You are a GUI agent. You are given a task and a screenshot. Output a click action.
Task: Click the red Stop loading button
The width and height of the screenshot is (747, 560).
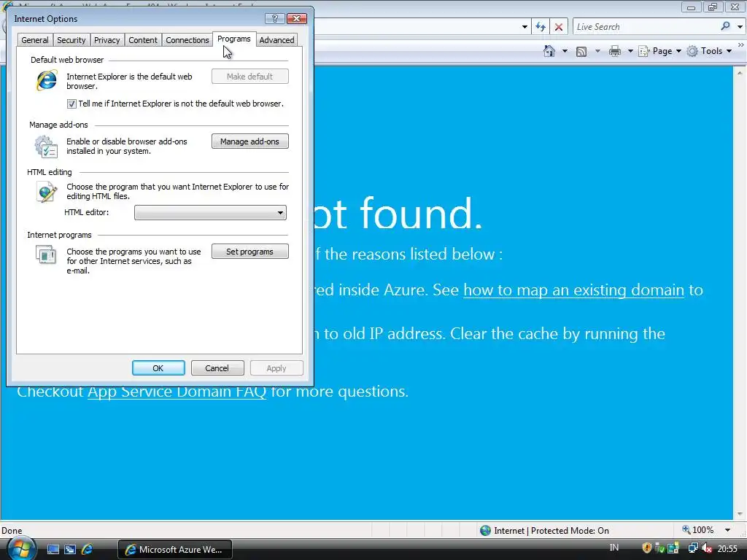click(x=558, y=27)
